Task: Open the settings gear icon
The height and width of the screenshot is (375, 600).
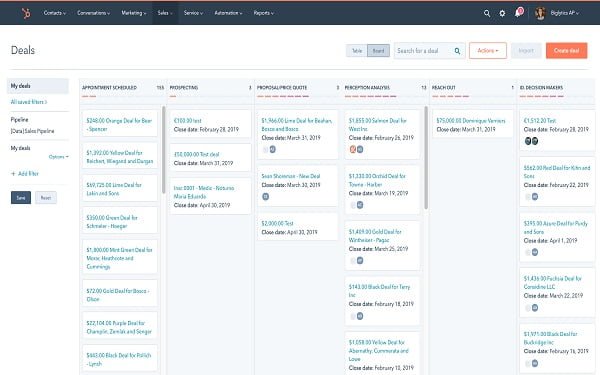Action: click(502, 13)
